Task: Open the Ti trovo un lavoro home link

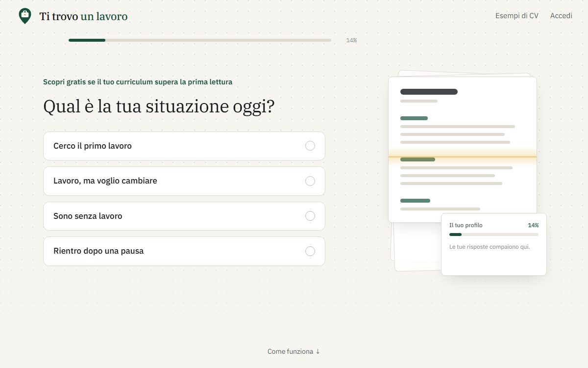Action: coord(73,16)
